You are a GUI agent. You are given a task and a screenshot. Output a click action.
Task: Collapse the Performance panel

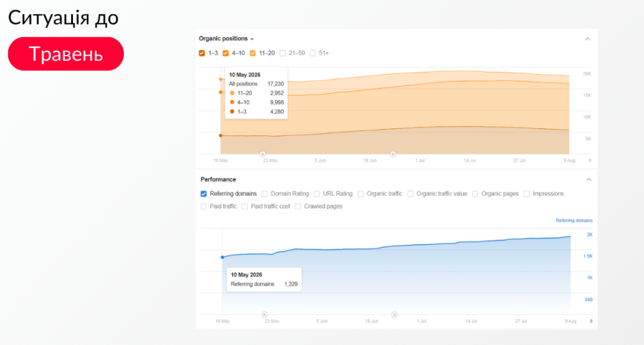589,179
